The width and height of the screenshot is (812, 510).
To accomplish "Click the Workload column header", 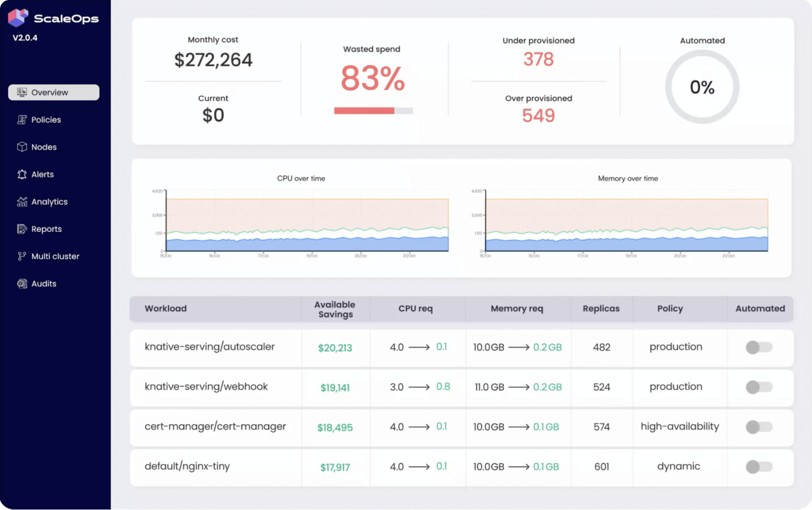I will [x=165, y=309].
